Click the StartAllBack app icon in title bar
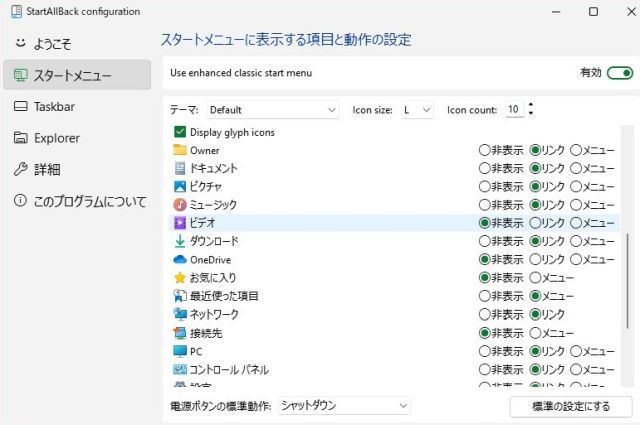The height and width of the screenshot is (425, 640). (16, 11)
